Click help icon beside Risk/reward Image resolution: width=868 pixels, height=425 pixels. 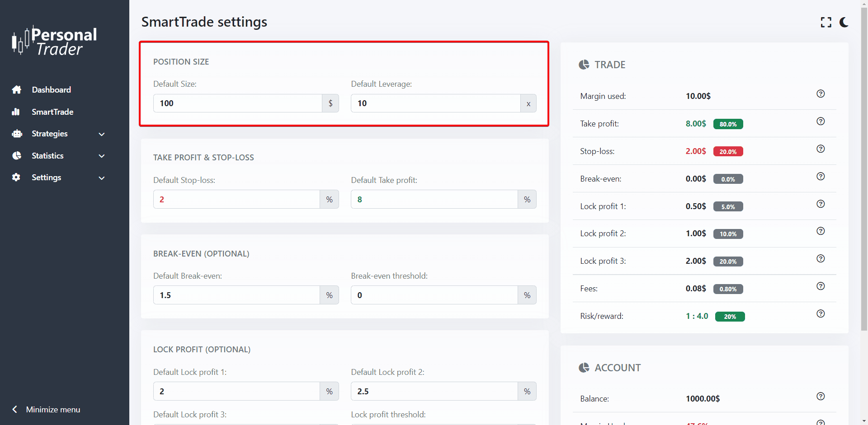[821, 314]
